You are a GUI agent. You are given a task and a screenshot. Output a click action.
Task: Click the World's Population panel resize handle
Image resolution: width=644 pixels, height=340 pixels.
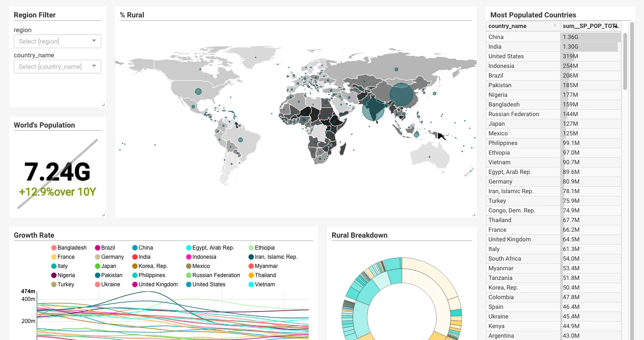click(x=103, y=215)
